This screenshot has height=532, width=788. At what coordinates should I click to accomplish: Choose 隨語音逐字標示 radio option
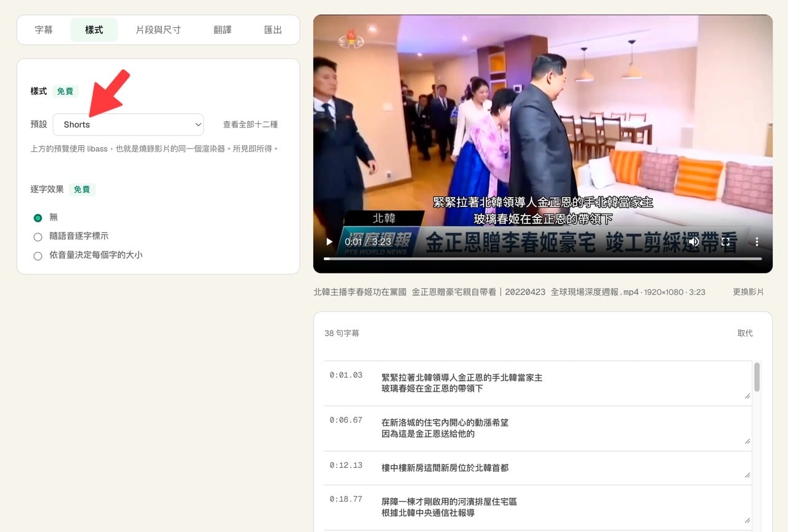pos(38,236)
